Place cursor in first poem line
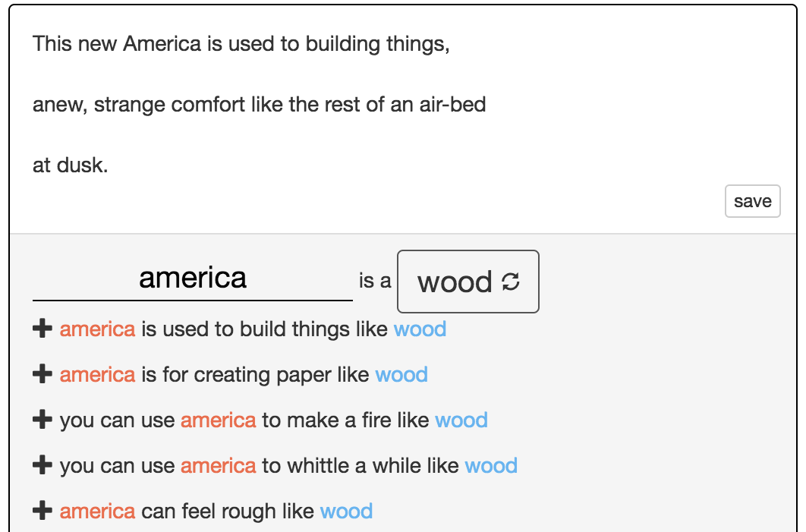Screen dimensions: 806x532 pos(241,44)
